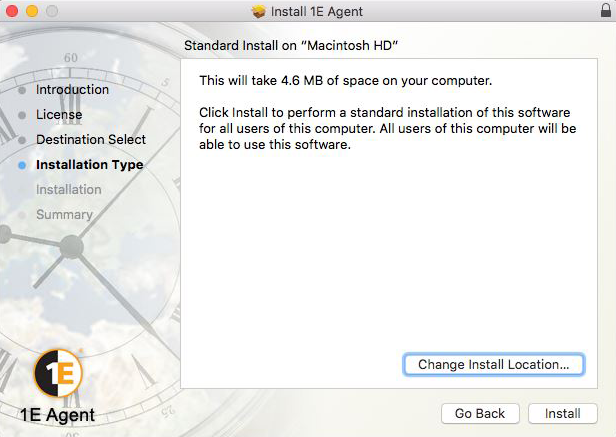Click the grayed-out Installation step

69,190
